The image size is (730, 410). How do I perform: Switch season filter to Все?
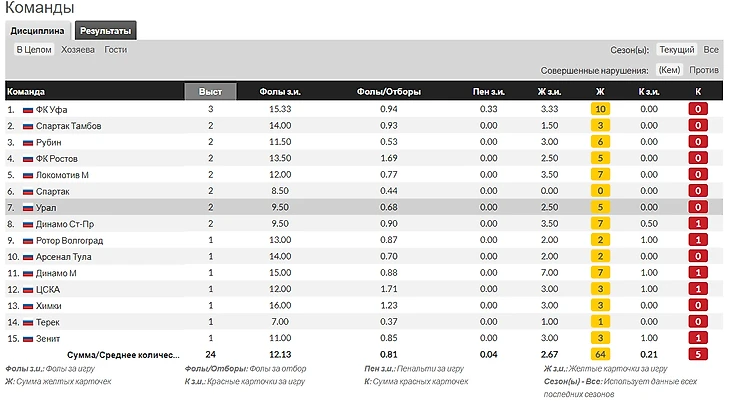click(710, 49)
